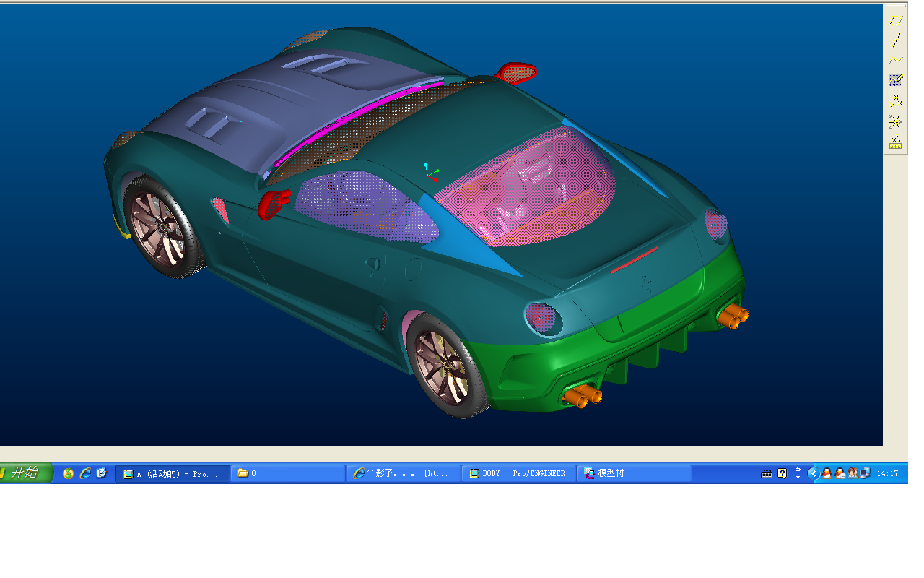The image size is (924, 578).
Task: Open the folder 8 taskbar window
Action: tap(287, 474)
